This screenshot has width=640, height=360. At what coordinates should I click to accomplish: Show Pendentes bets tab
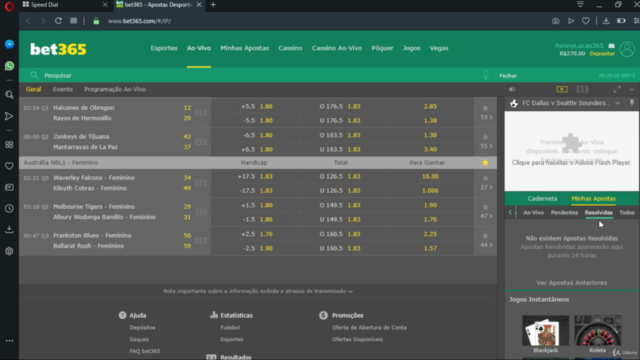(564, 213)
